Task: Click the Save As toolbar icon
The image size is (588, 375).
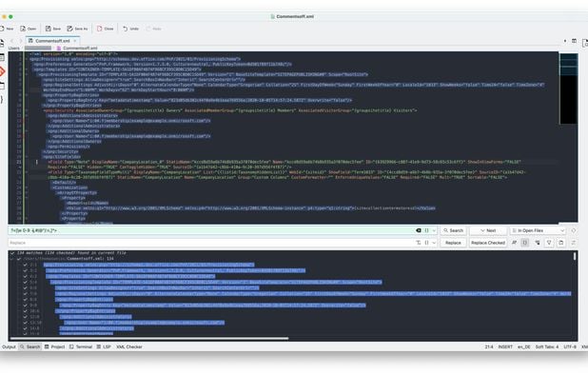Action: pyautogui.click(x=77, y=29)
